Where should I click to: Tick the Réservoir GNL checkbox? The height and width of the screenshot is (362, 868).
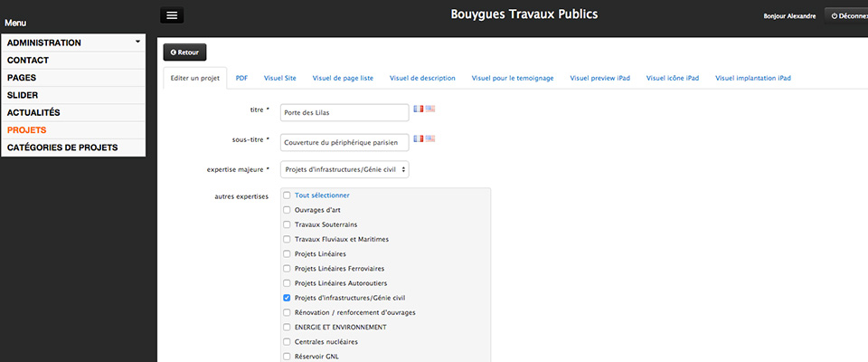tap(287, 357)
